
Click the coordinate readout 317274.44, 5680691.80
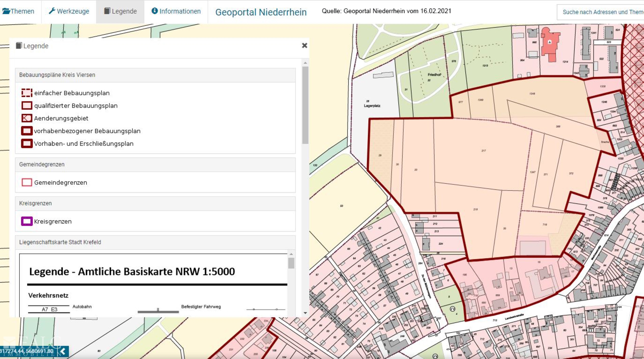point(26,351)
